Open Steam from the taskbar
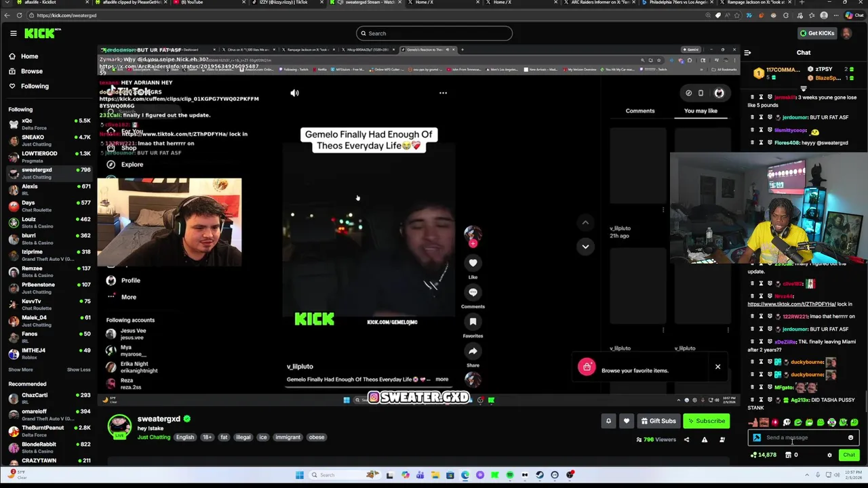868x488 pixels. pyautogui.click(x=540, y=475)
